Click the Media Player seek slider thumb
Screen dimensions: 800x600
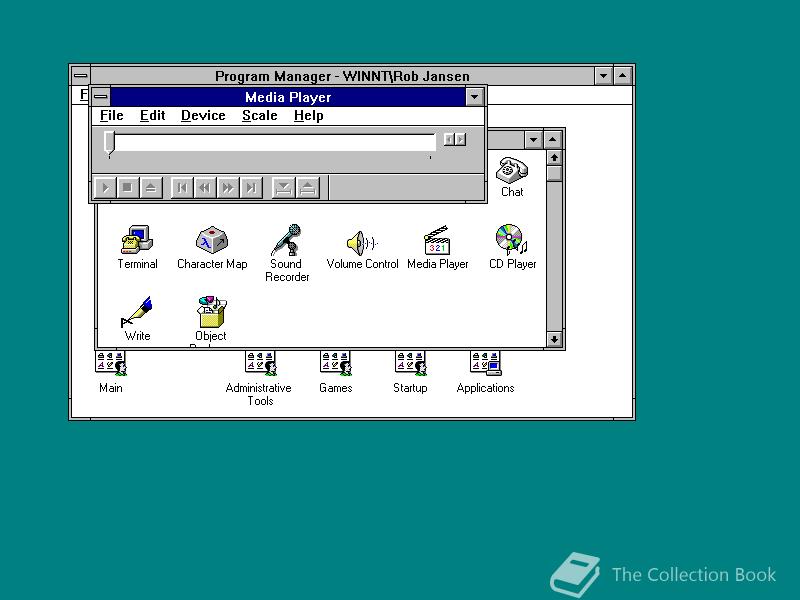coord(109,142)
